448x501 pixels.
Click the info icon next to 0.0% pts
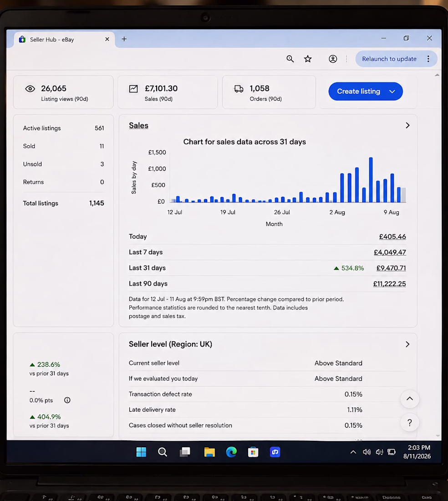[x=67, y=400]
